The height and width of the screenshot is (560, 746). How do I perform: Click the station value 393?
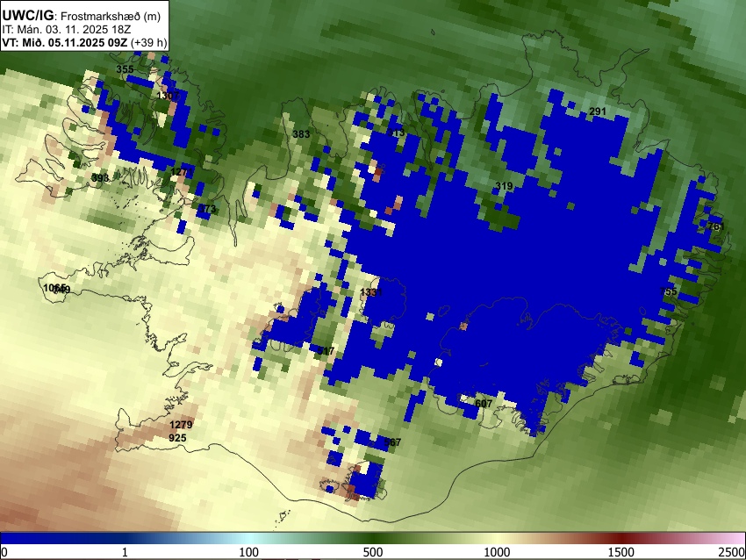pos(100,178)
